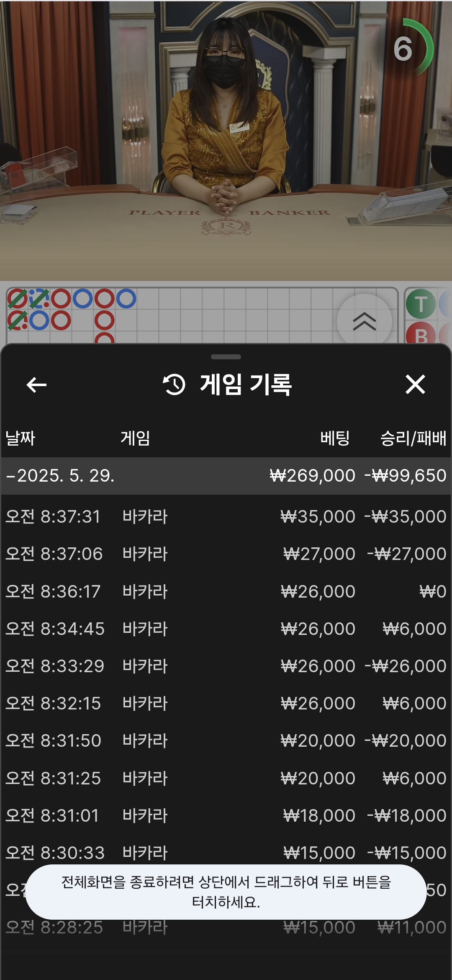Viewport: 452px width, 980px height.
Task: Open the 오전 8:28:25 바카라 record
Action: pos(226,927)
